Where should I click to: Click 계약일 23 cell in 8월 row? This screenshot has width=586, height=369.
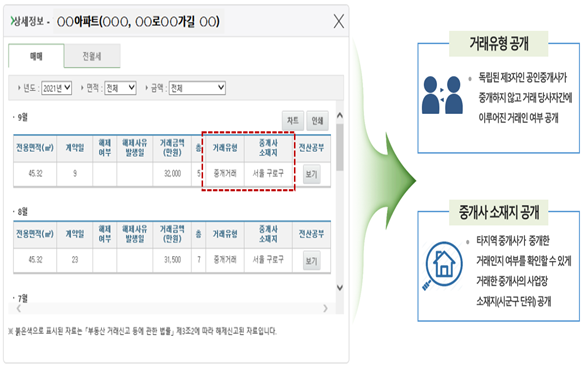(x=75, y=260)
